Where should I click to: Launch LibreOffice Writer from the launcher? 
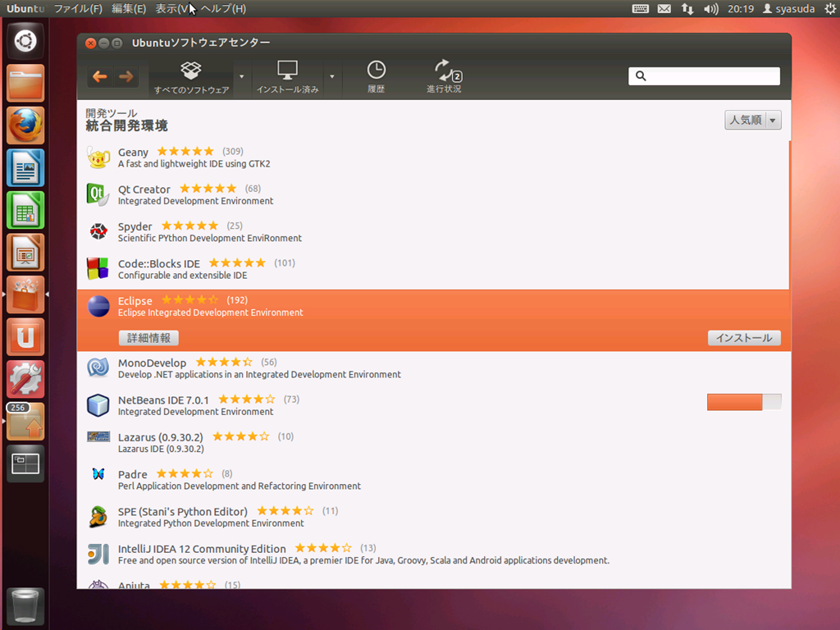tap(25, 167)
